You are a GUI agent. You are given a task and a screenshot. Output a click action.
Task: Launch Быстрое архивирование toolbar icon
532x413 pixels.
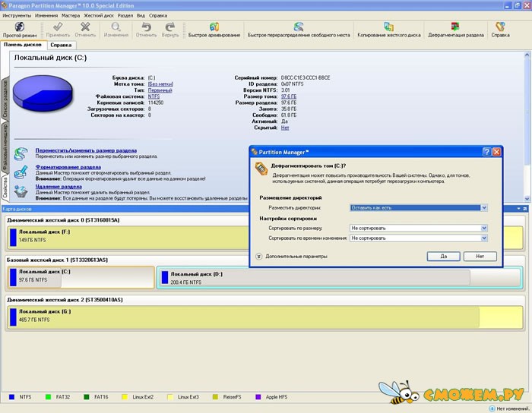[214, 27]
